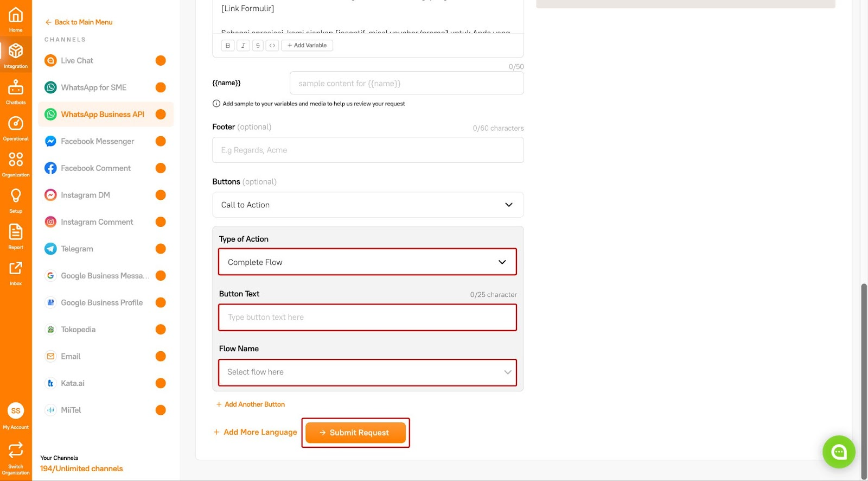
Task: Apply bold formatting to template text
Action: click(228, 46)
